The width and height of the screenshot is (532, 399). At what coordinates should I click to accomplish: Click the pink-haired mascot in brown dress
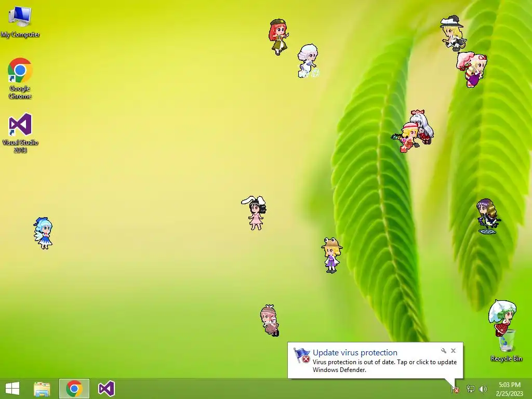270,320
